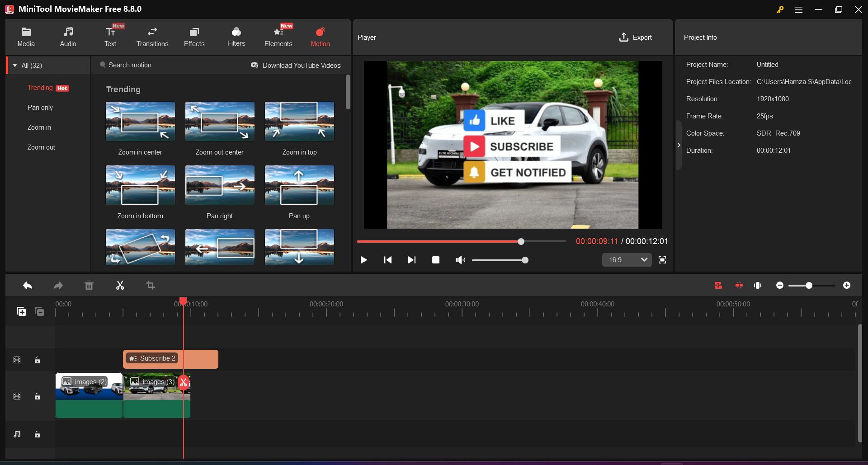Open the Filters tab
Screen dimensions: 868x465
pyautogui.click(x=236, y=37)
